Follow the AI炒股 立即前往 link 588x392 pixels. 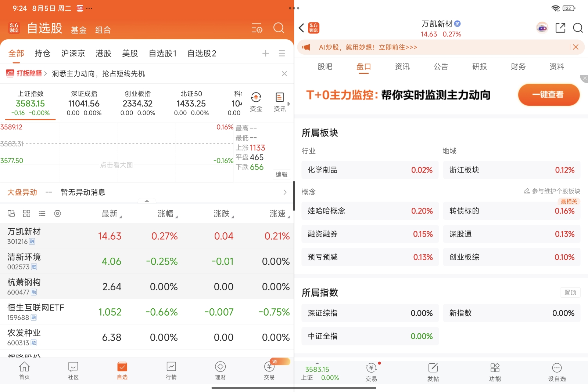(398, 47)
